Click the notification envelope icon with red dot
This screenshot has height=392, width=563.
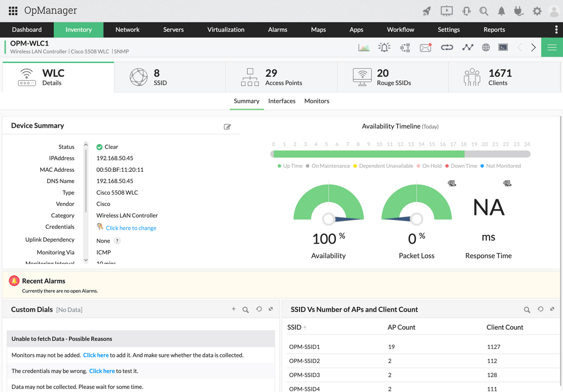(425, 47)
